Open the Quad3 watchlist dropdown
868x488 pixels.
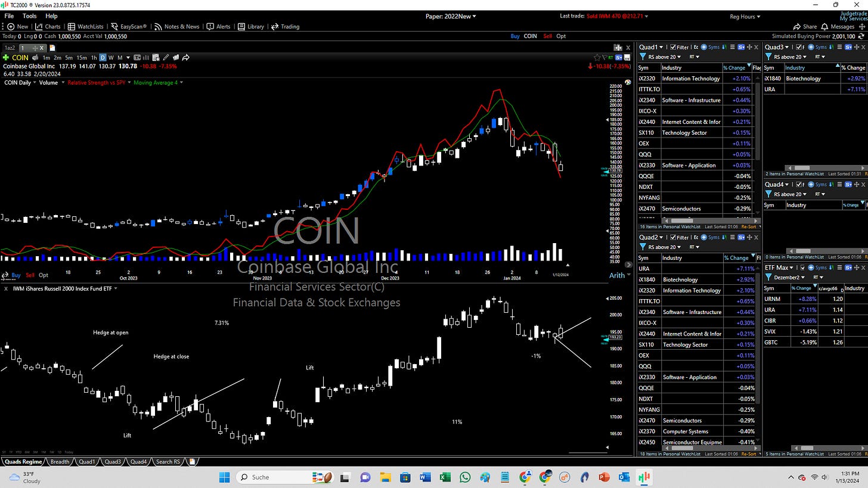777,47
